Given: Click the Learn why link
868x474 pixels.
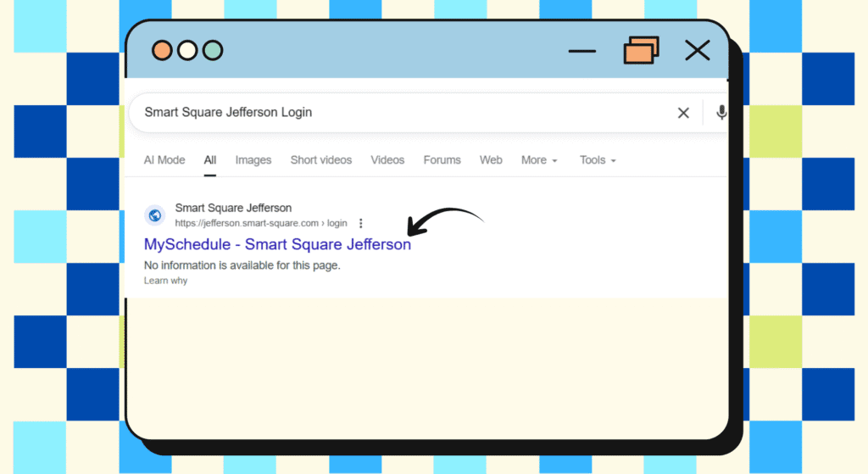Looking at the screenshot, I should 165,281.
